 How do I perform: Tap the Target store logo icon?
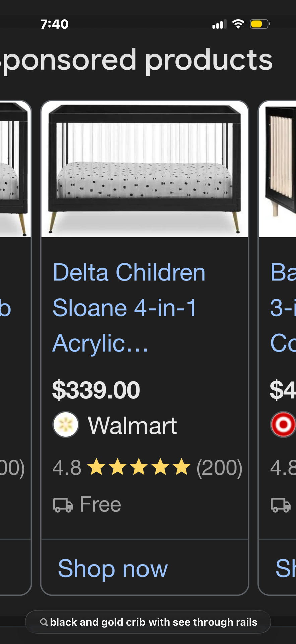coord(283,425)
